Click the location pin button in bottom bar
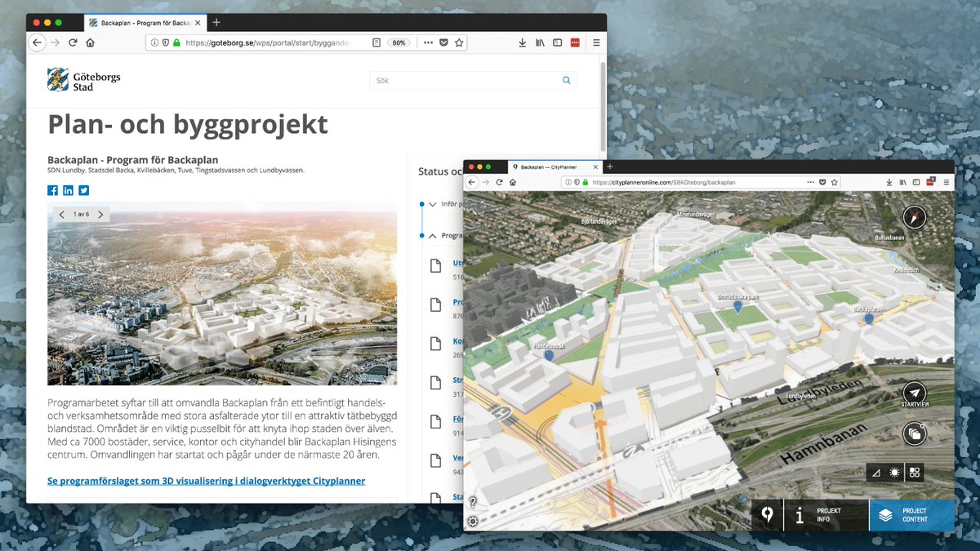Screen dimensions: 980x551 (x=767, y=515)
